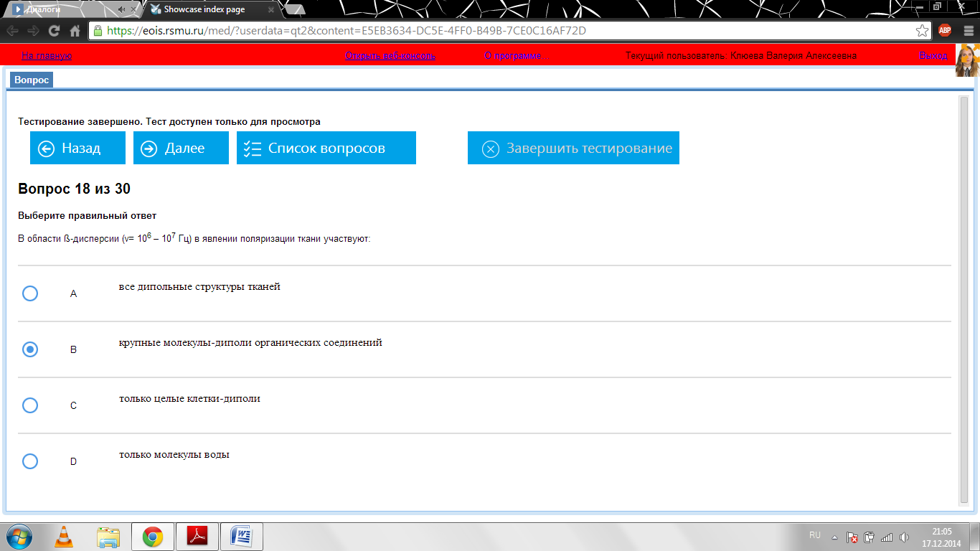Select radio option B
This screenshot has width=980, height=551.
click(x=30, y=349)
